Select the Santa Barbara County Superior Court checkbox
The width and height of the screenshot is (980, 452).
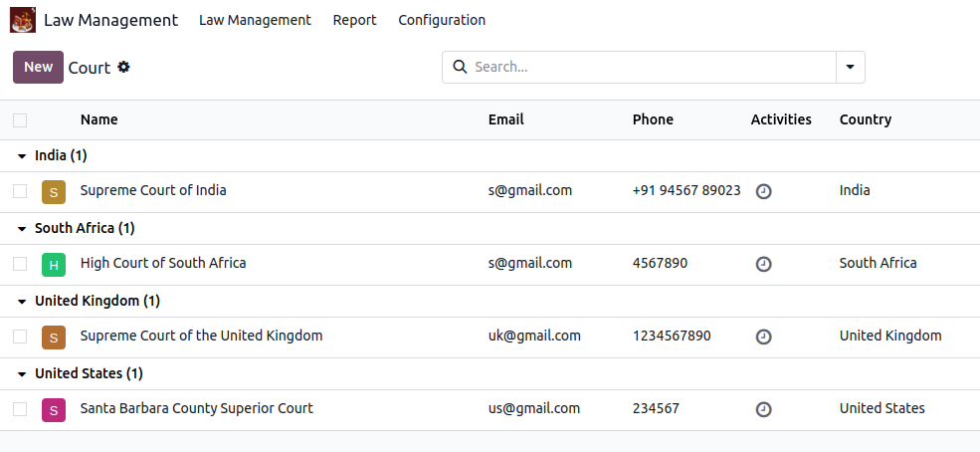20,409
